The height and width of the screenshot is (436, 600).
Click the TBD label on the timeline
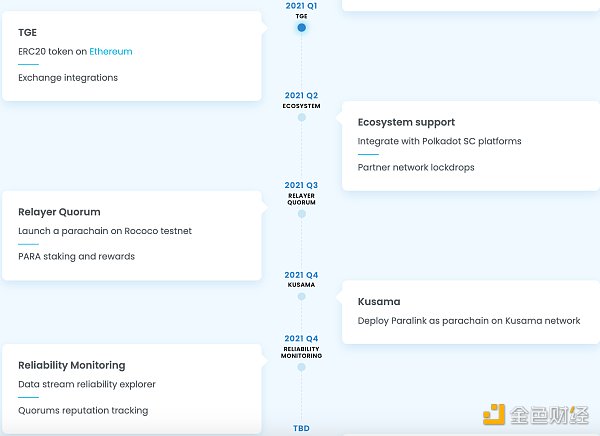tap(301, 428)
